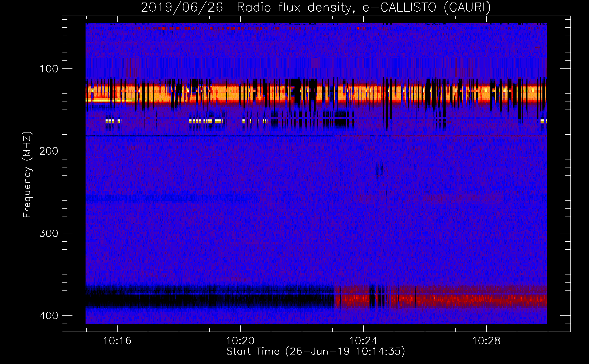Viewport: 589px width, 364px height.
Task: Click the 10:24 time tick label
Action: [363, 341]
